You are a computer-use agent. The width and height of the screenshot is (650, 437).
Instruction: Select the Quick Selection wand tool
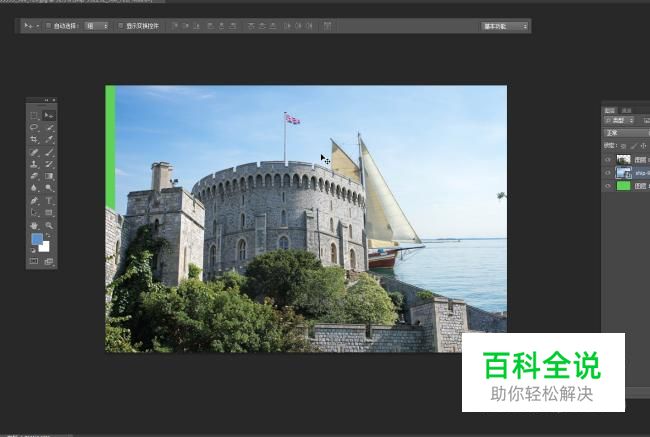tap(49, 128)
